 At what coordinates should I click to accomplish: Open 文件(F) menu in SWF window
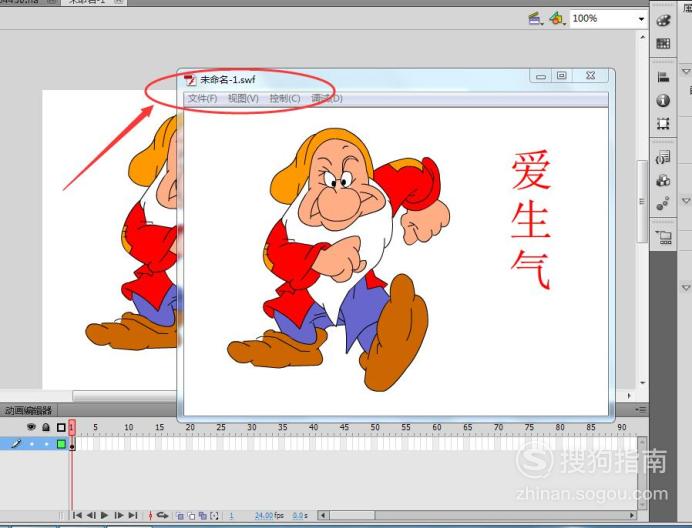coord(203,98)
